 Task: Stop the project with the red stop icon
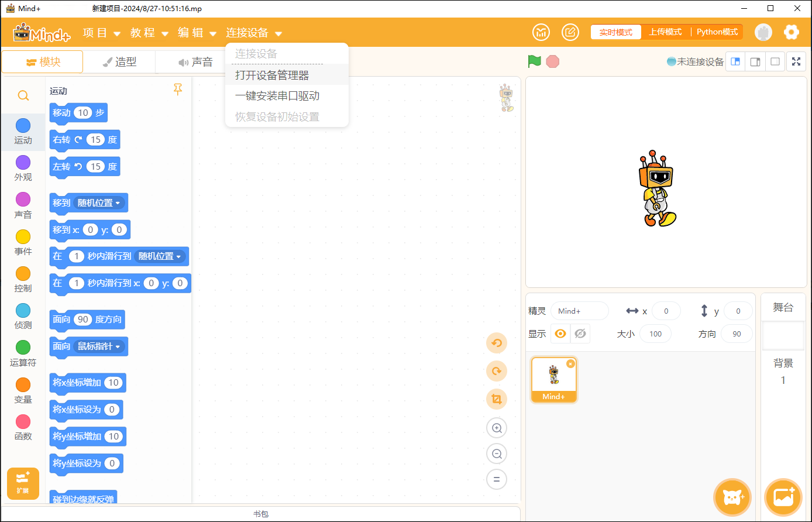[x=552, y=61]
